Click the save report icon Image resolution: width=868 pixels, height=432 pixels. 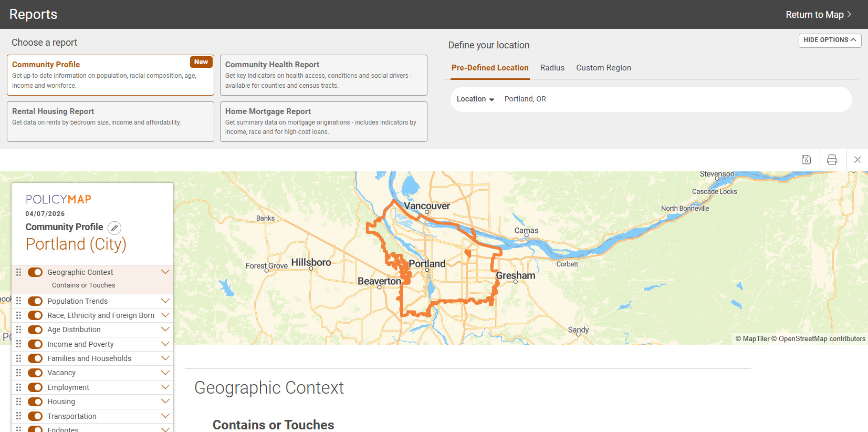806,160
